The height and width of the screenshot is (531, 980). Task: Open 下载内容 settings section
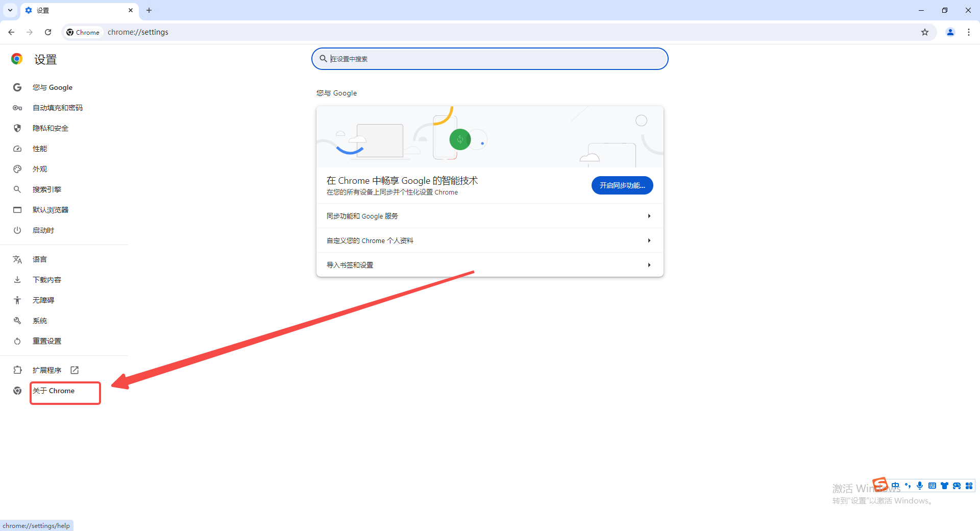tap(47, 280)
